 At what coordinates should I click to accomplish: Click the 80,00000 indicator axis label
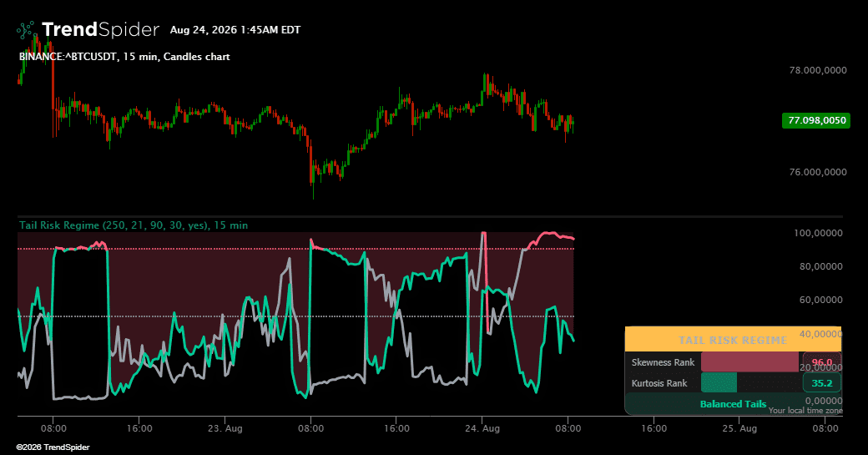coord(820,266)
